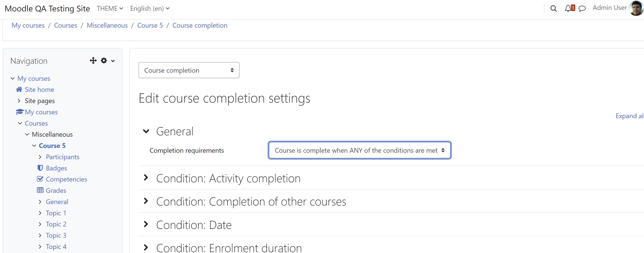Open the search magnifier icon
The image size is (644, 253).
(x=553, y=8)
